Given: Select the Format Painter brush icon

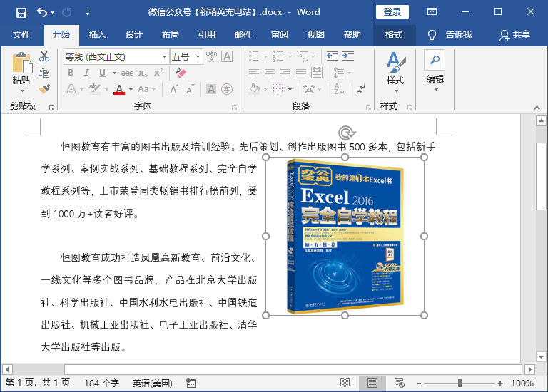Looking at the screenshot, I should (44, 89).
